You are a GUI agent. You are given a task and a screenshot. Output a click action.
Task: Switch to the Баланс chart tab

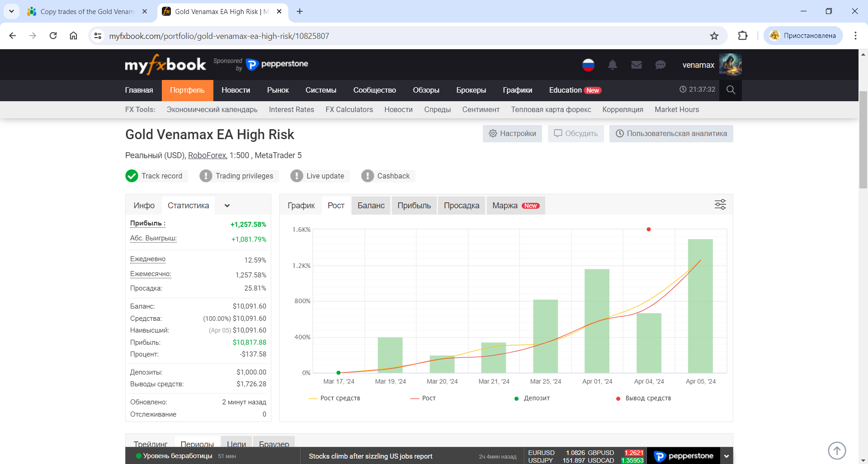[x=371, y=206]
